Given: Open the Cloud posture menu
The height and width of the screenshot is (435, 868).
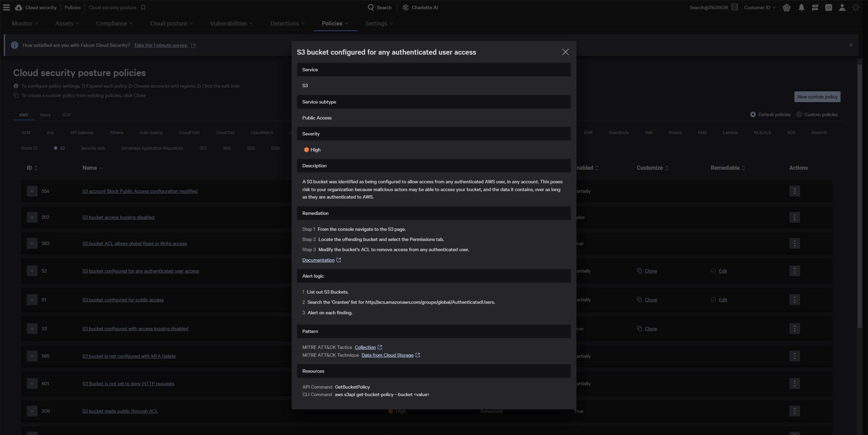Looking at the screenshot, I should [x=171, y=23].
